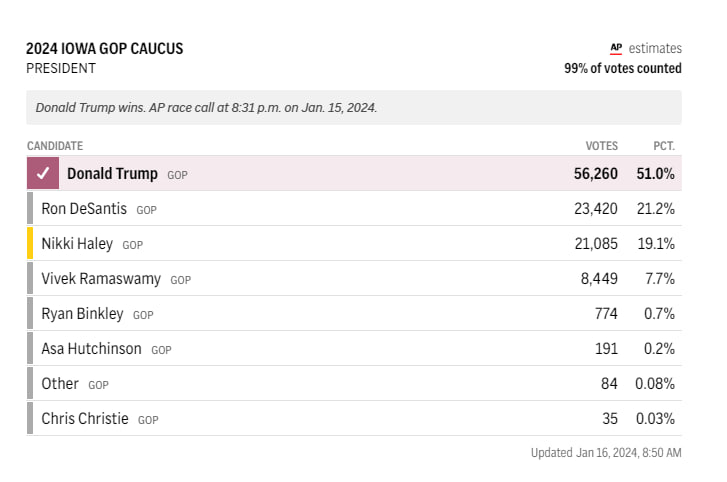Select the Ron DeSantis candidate name
Screen dimensions: 727x482
click(x=84, y=209)
